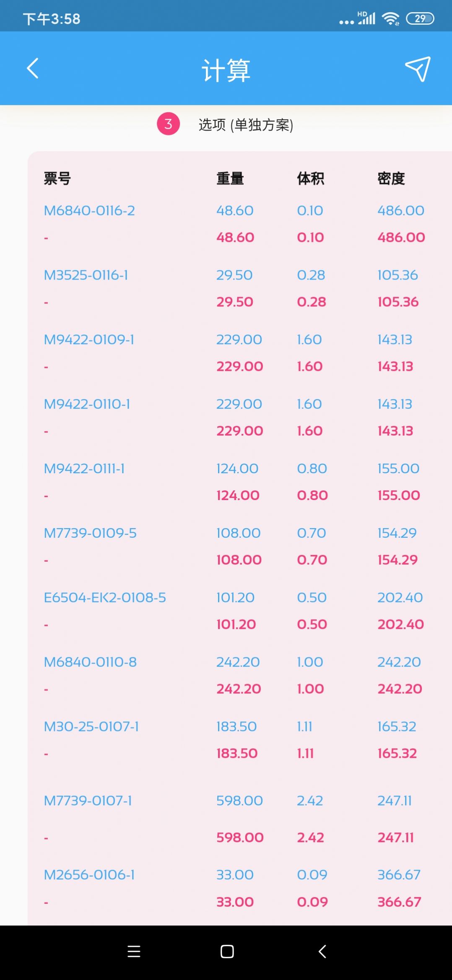452x980 pixels.
Task: Open ticket M3525-0116-1
Action: (86, 275)
